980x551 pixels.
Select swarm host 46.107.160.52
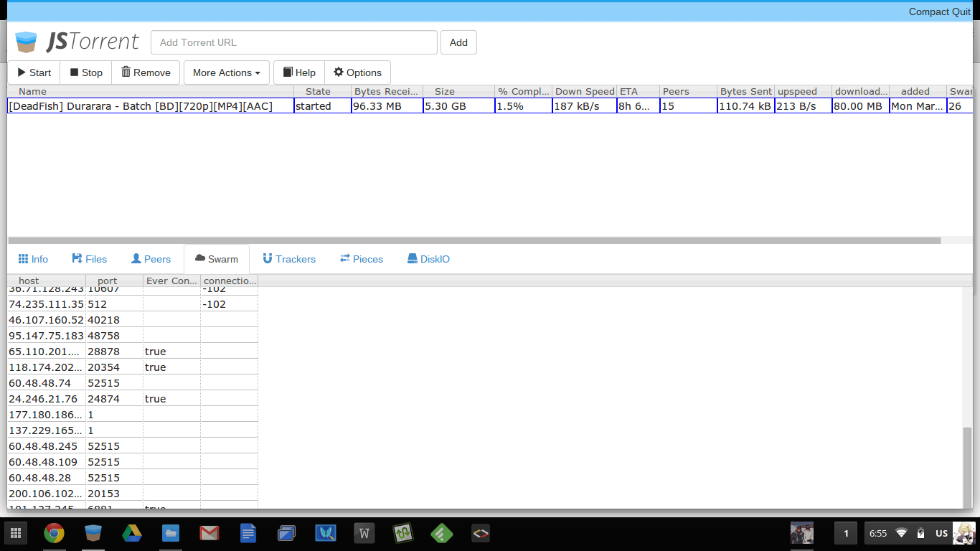pyautogui.click(x=47, y=320)
